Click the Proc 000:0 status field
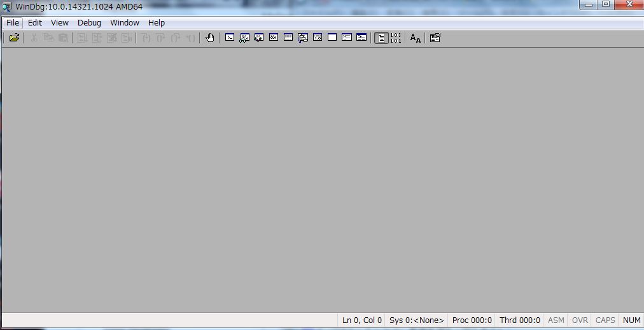 pyautogui.click(x=472, y=320)
